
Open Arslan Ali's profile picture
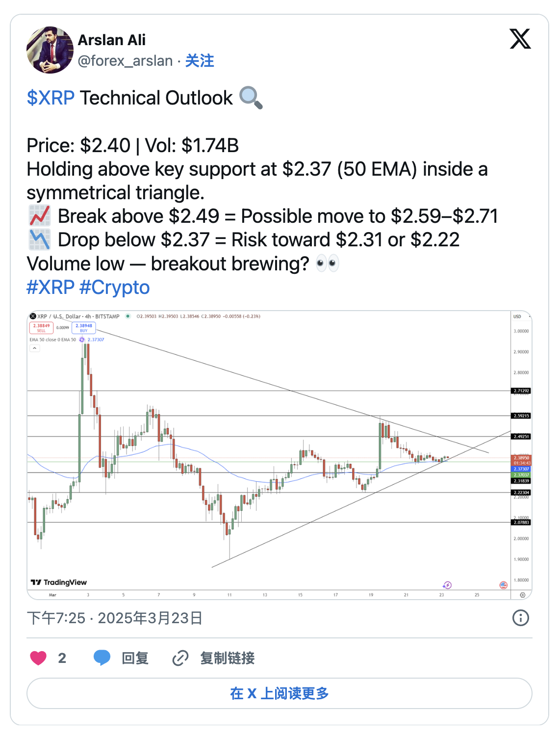tap(50, 50)
